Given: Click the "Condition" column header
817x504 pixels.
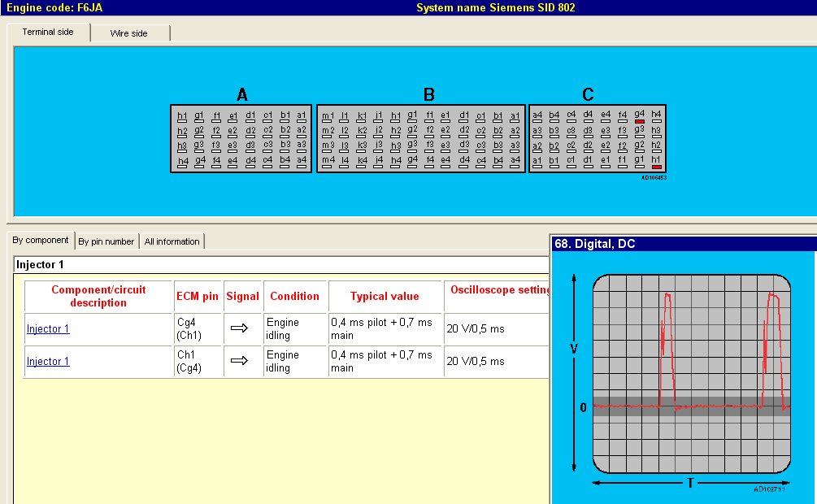Looking at the screenshot, I should pos(294,297).
